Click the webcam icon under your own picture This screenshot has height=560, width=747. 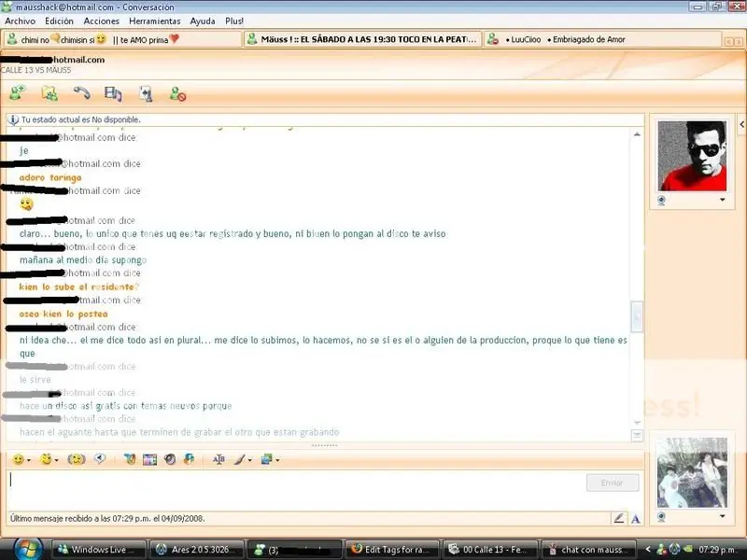pyautogui.click(x=661, y=517)
